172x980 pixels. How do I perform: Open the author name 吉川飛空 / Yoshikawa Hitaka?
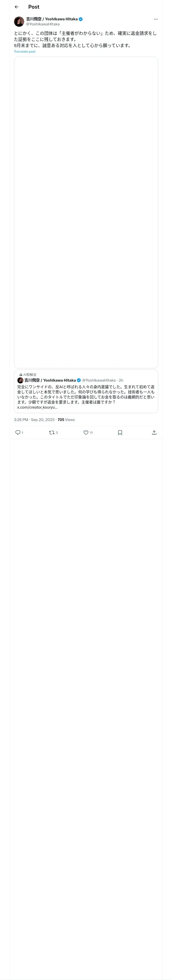click(51, 19)
